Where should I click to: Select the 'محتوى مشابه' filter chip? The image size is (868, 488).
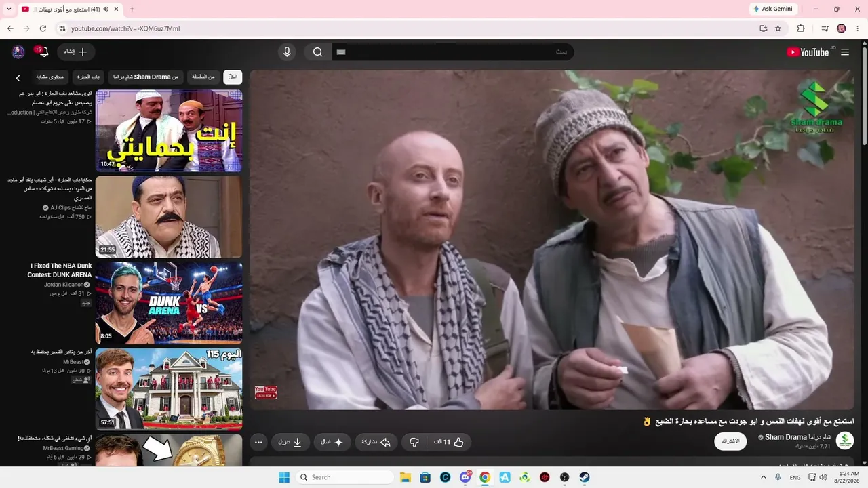tap(50, 77)
